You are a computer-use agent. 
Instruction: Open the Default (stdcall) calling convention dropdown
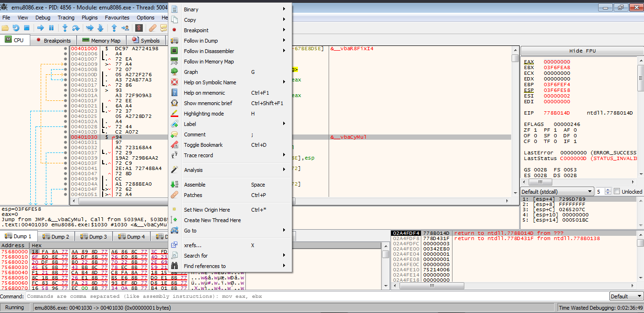(557, 191)
